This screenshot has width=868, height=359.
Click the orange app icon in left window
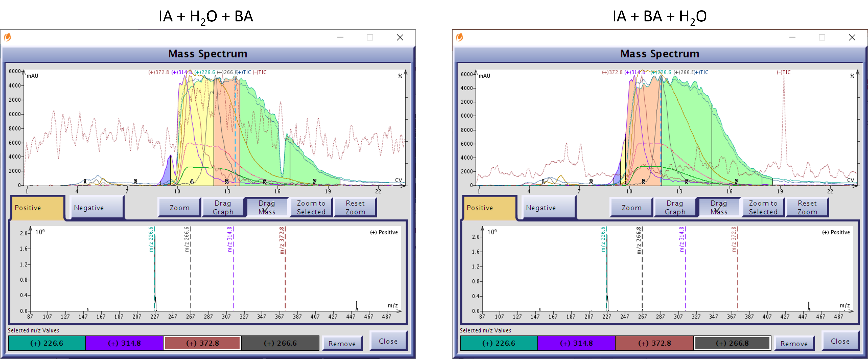point(7,37)
